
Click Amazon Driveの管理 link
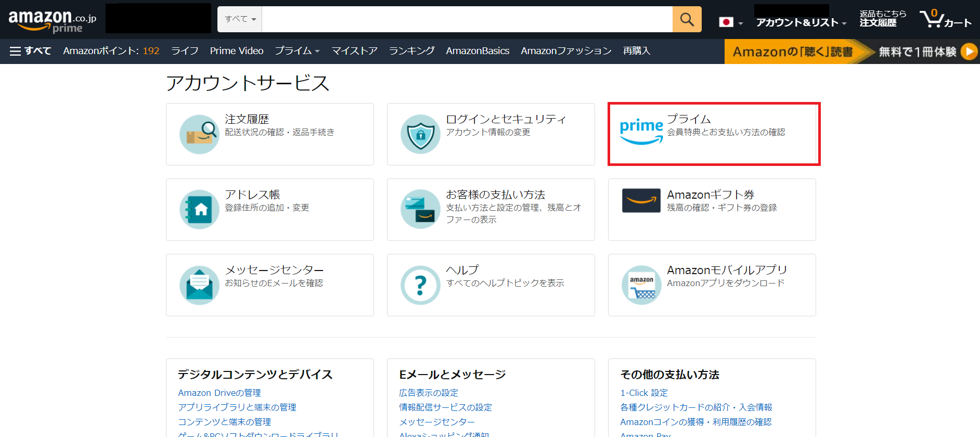click(x=220, y=393)
